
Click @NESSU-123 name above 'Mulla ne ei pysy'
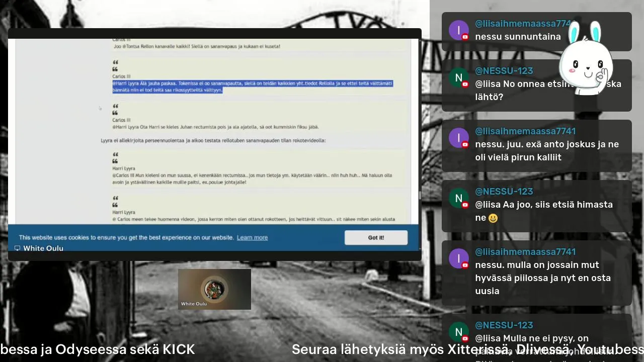pyautogui.click(x=504, y=325)
